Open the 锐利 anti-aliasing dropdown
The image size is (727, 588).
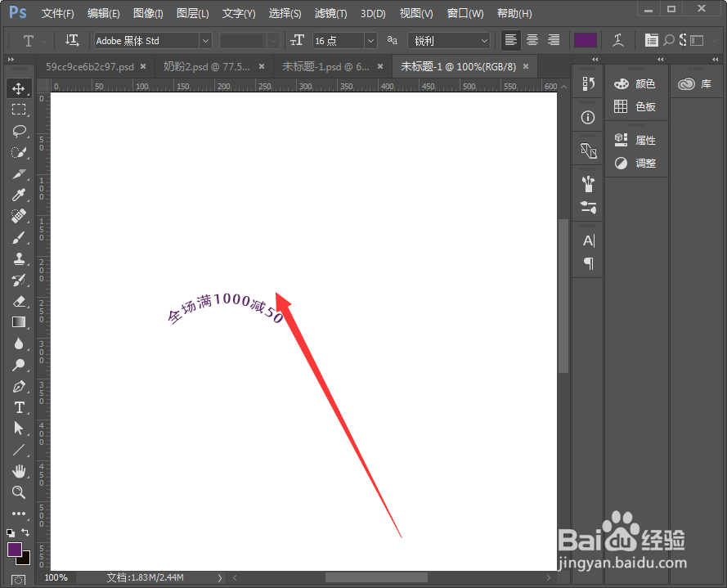[449, 41]
